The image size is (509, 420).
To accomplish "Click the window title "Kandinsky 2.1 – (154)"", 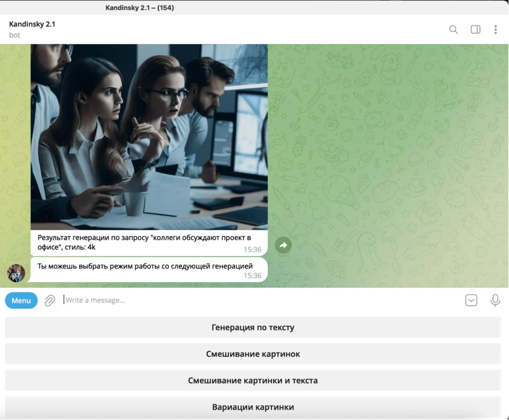I will 139,7.
